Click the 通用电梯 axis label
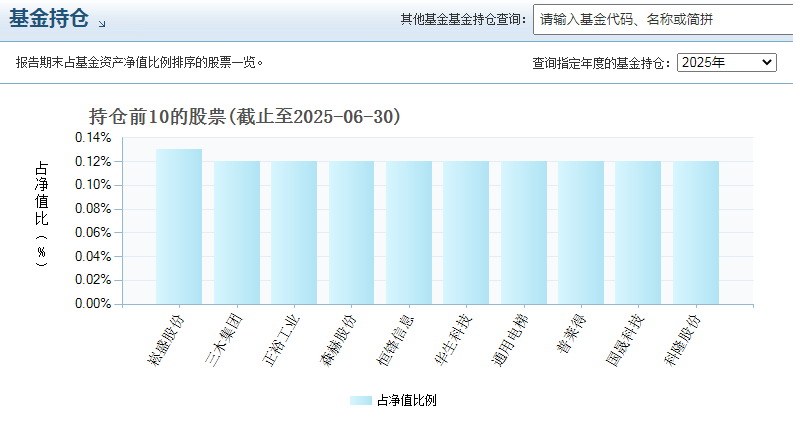 (510, 340)
